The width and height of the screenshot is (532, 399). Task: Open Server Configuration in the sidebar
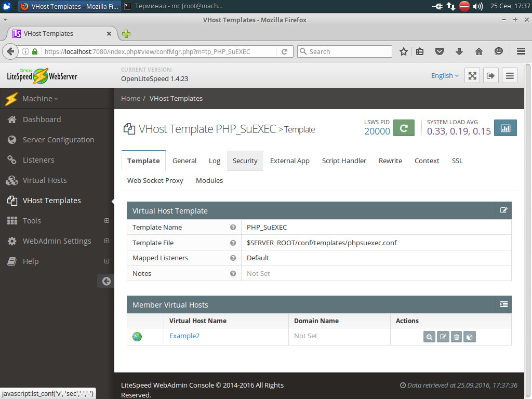click(57, 140)
